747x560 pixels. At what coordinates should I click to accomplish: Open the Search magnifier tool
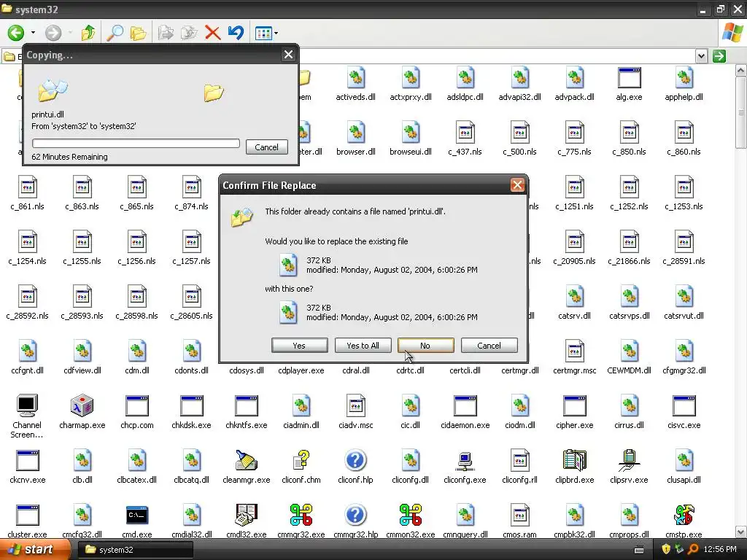pos(115,33)
